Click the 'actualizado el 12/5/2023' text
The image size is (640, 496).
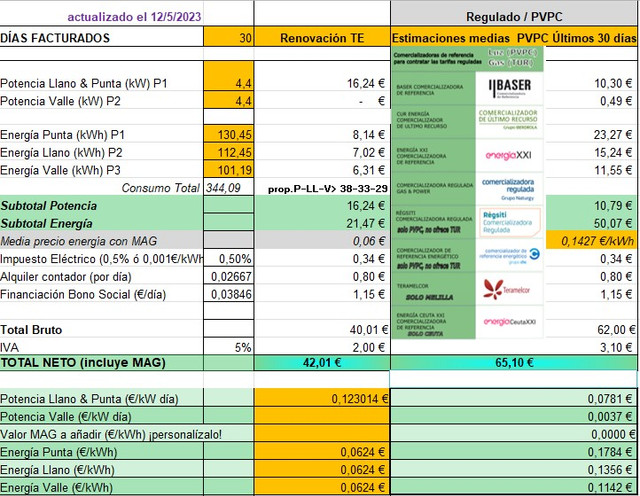click(x=134, y=17)
